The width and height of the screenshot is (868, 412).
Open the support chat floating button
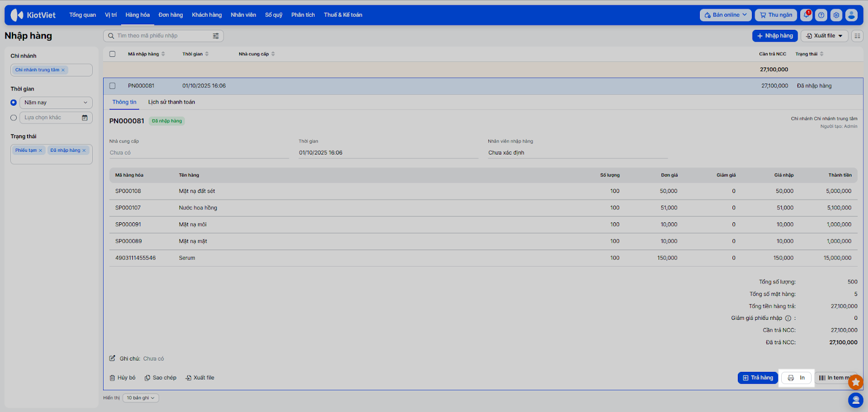pos(856,400)
